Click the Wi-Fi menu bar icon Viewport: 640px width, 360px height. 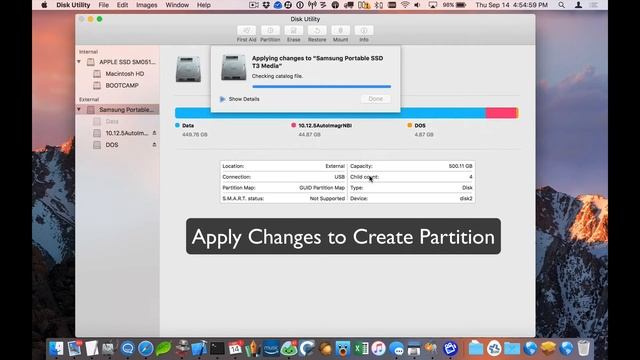pos(405,5)
